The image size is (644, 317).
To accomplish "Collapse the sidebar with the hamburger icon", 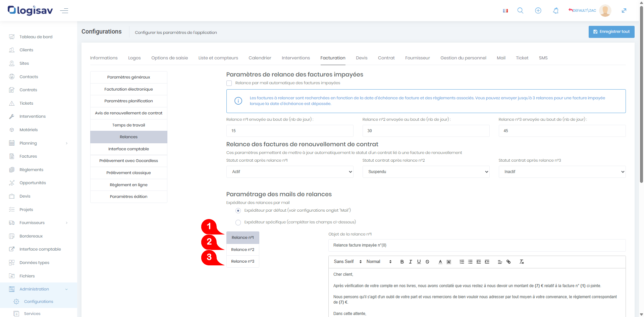I will pyautogui.click(x=64, y=11).
